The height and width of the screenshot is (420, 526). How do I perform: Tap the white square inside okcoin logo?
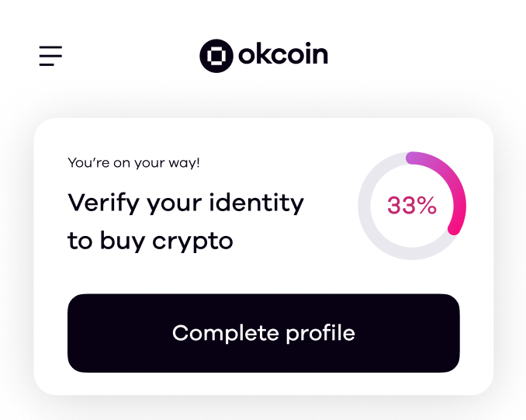(x=216, y=56)
